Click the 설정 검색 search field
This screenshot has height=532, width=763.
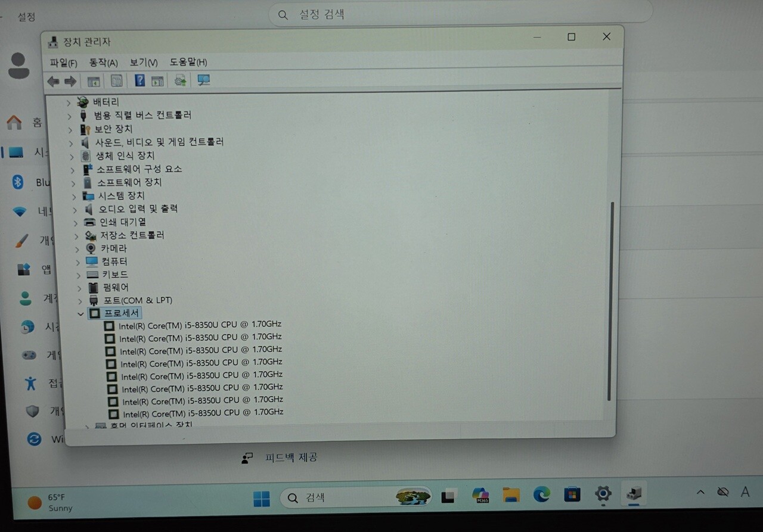(x=459, y=14)
